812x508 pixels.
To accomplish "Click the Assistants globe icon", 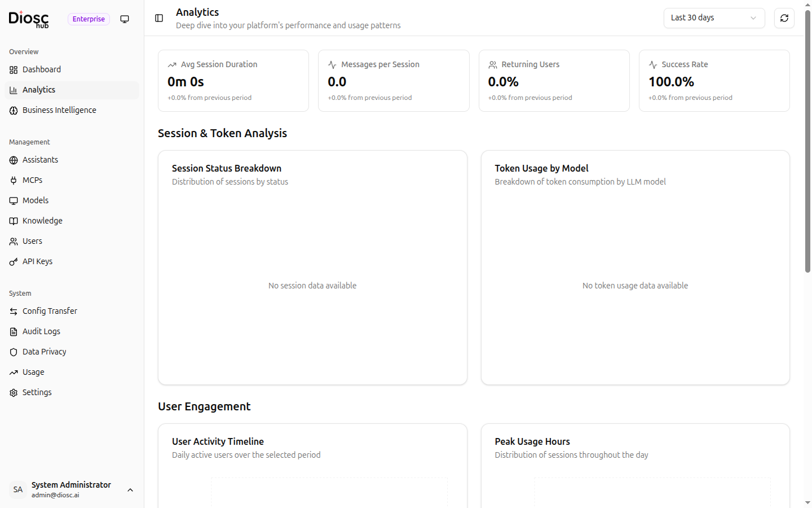I will pyautogui.click(x=14, y=160).
